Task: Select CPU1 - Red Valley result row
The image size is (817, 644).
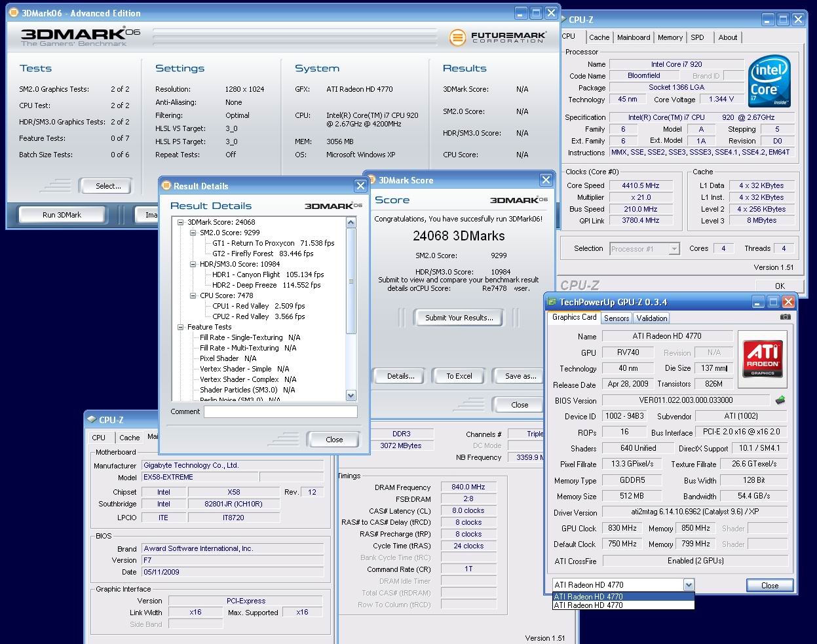Action: pos(258,306)
